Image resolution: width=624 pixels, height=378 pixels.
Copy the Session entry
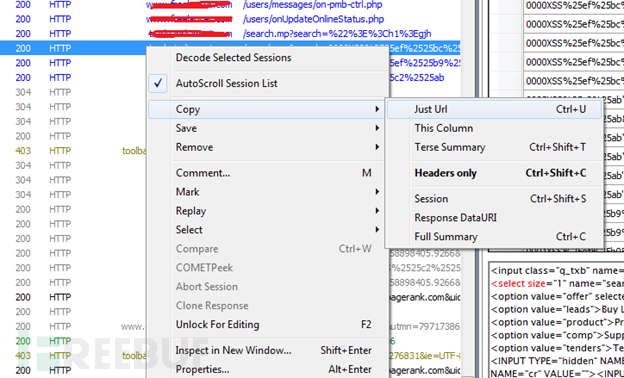tap(494, 199)
